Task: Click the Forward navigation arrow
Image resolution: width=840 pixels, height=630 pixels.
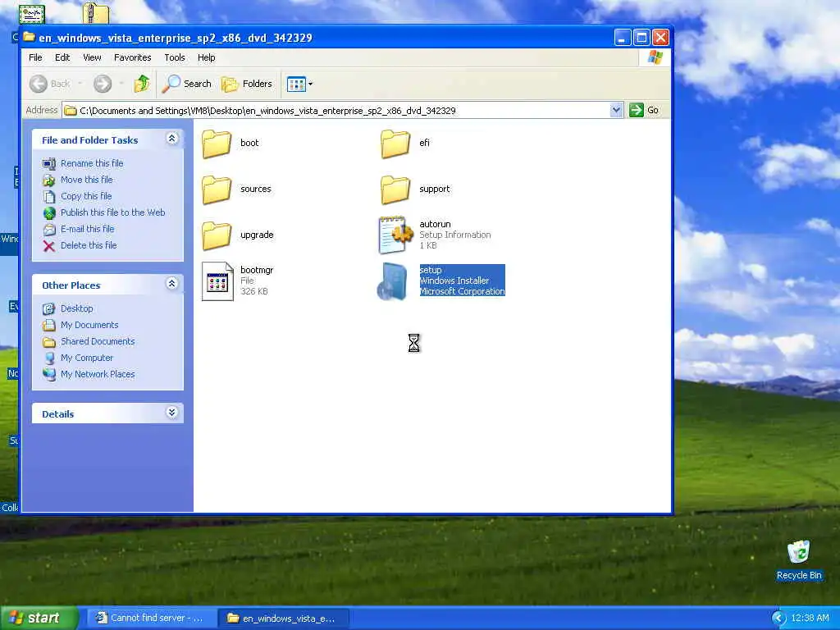Action: 103,84
